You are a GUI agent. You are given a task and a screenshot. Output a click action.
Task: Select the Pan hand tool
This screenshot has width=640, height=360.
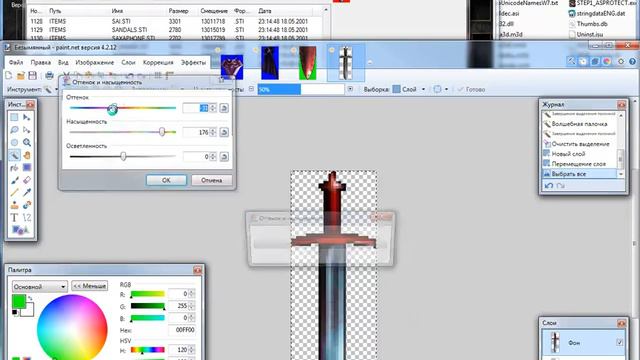coord(27,155)
